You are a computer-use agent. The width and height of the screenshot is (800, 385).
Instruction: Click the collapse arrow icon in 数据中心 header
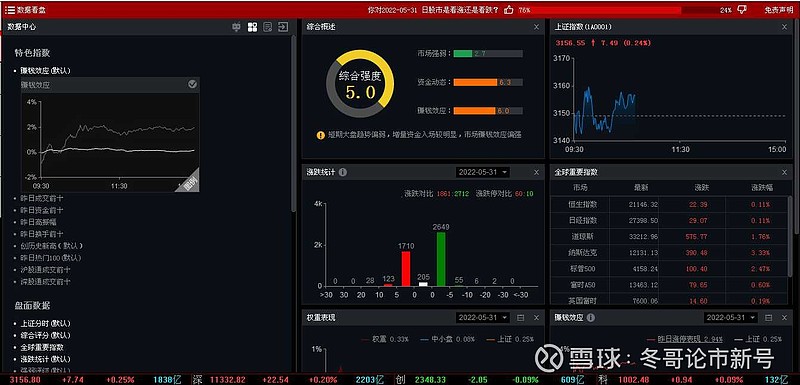283,27
